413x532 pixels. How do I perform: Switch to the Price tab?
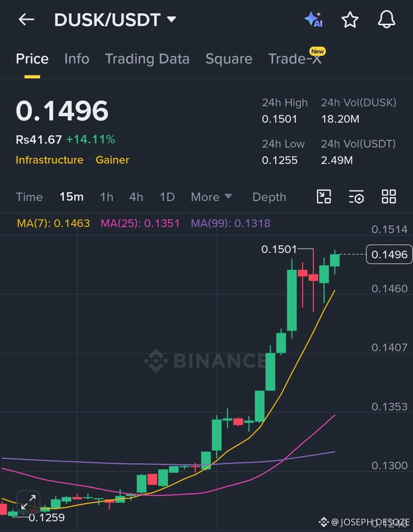coord(32,59)
